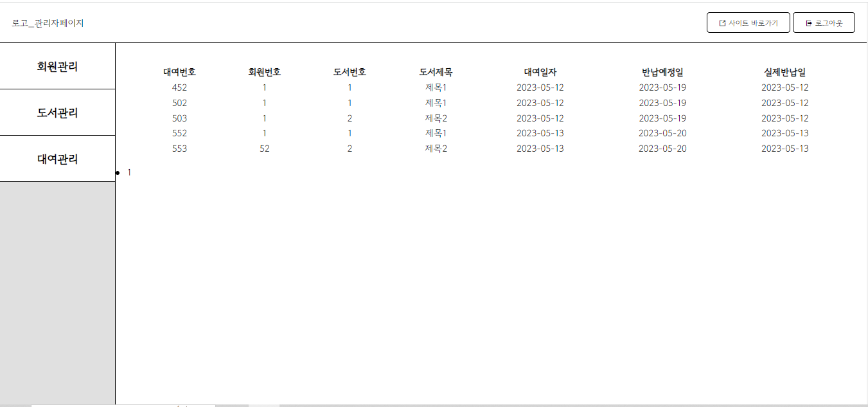Viewport: 868px width, 407px height.
Task: Click the 실제반납일 column header
Action: click(784, 72)
